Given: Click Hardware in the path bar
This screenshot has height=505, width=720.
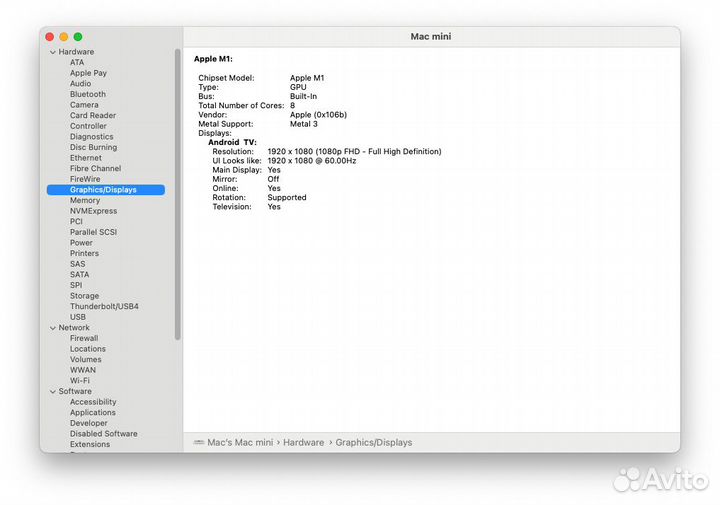Looking at the screenshot, I should tap(304, 443).
